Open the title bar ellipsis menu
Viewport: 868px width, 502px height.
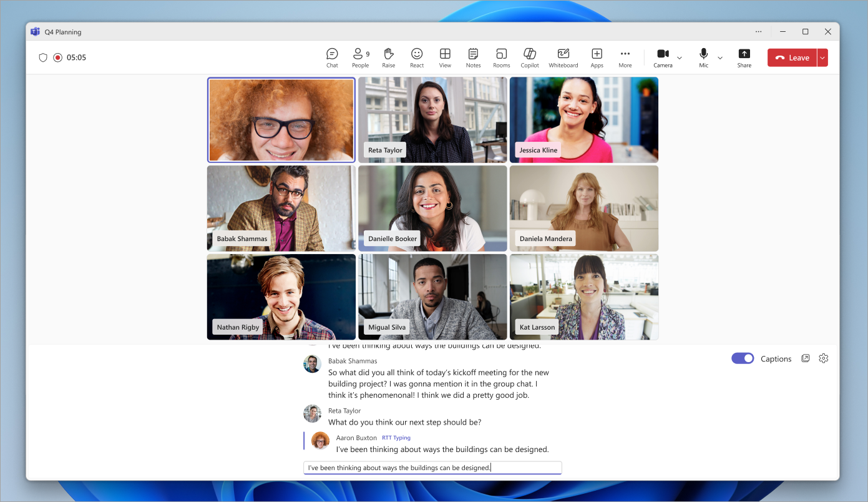(758, 31)
